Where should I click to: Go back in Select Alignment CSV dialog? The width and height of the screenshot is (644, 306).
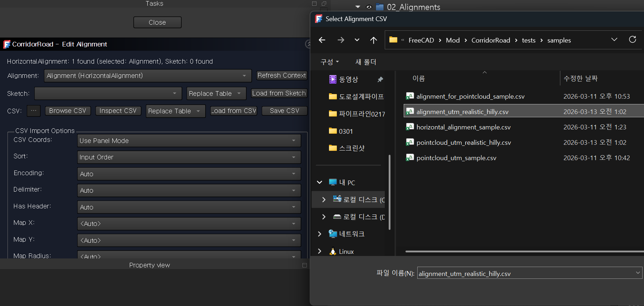point(322,40)
